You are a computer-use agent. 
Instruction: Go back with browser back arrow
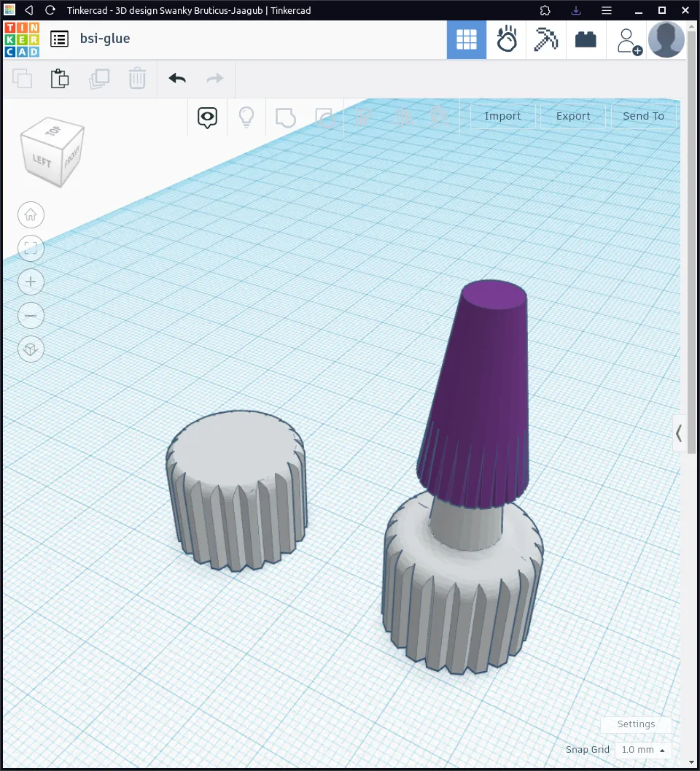(x=29, y=10)
